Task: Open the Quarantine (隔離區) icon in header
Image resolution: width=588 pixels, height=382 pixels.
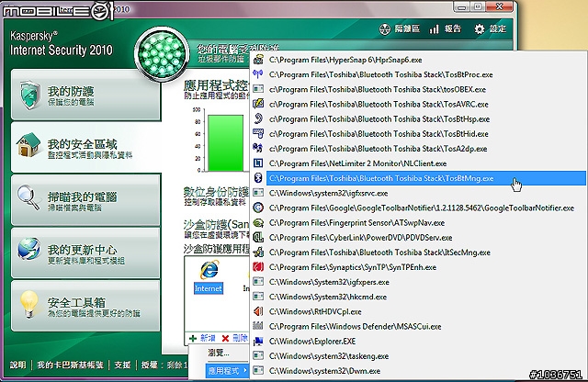Action: tap(385, 28)
